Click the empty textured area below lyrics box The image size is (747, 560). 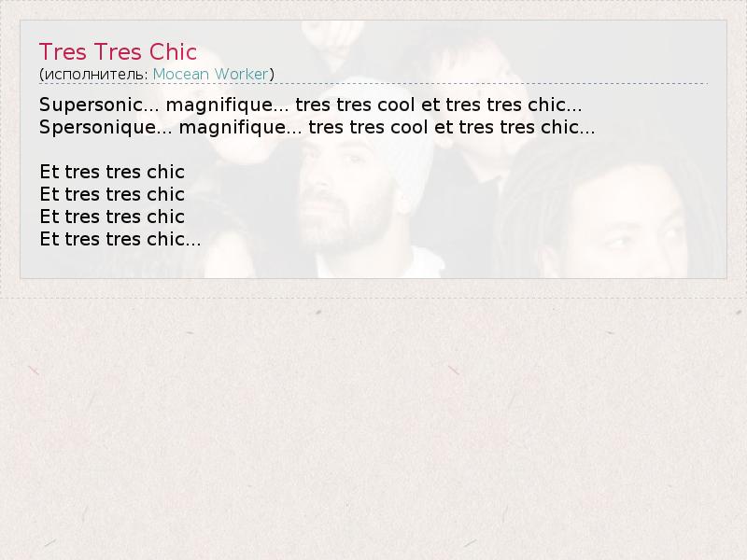pyautogui.click(x=373, y=428)
